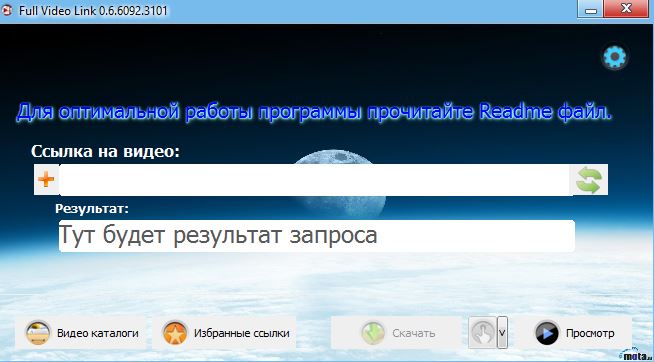The image size is (654, 362).
Task: Click inside the video link input field
Action: pyautogui.click(x=315, y=180)
